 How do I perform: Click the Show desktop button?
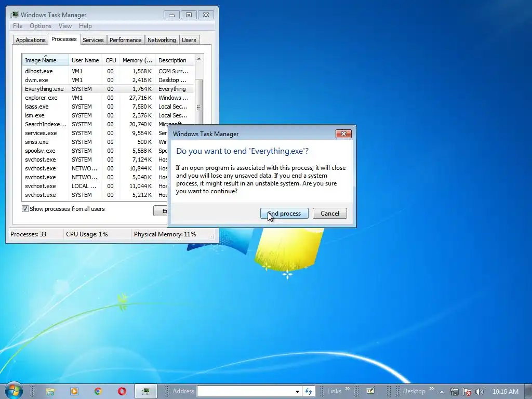click(x=528, y=392)
